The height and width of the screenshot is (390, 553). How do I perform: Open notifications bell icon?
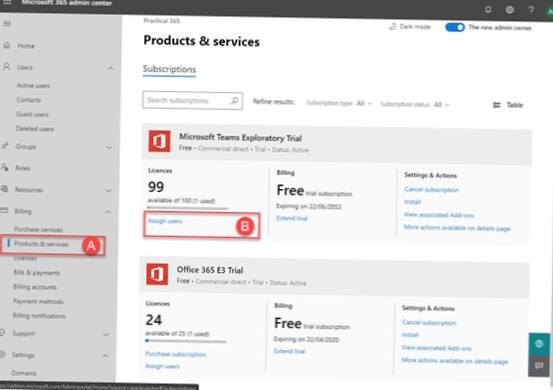(x=488, y=9)
